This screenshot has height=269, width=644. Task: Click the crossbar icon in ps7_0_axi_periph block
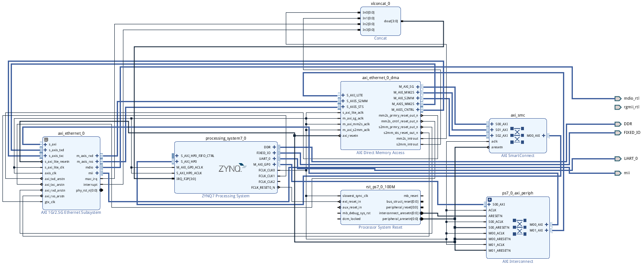coord(519,227)
